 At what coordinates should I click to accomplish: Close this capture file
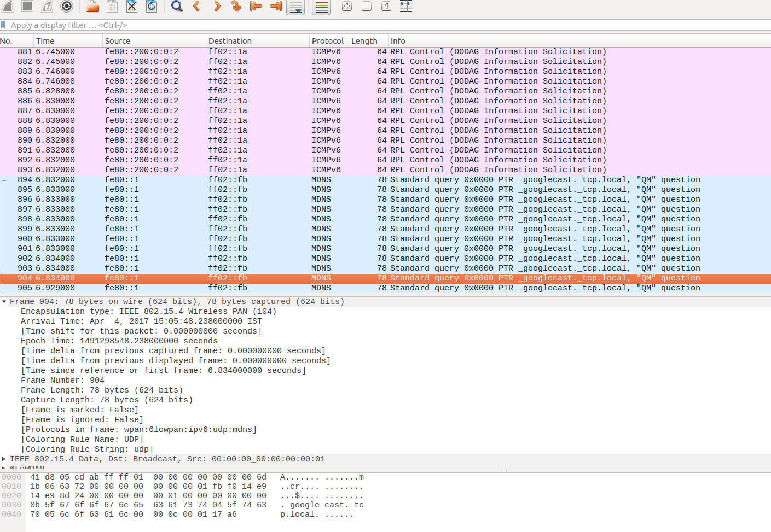(132, 5)
